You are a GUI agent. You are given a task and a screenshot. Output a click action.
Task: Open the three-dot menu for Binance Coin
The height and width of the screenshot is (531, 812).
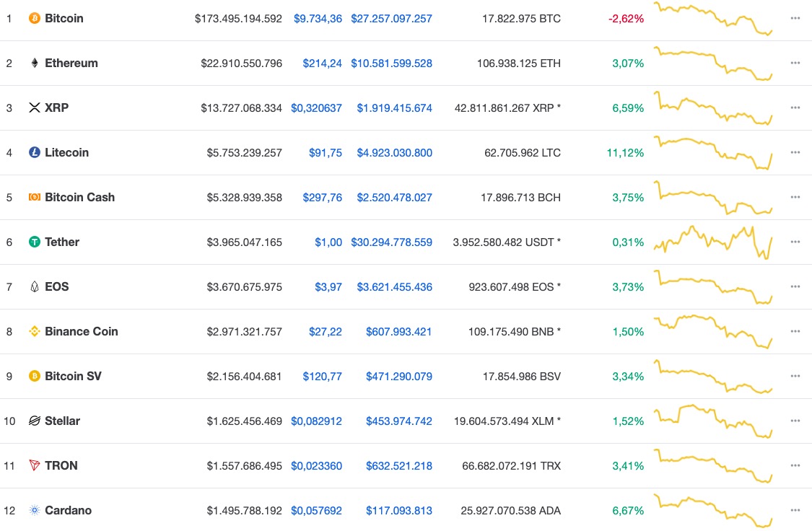tap(795, 331)
